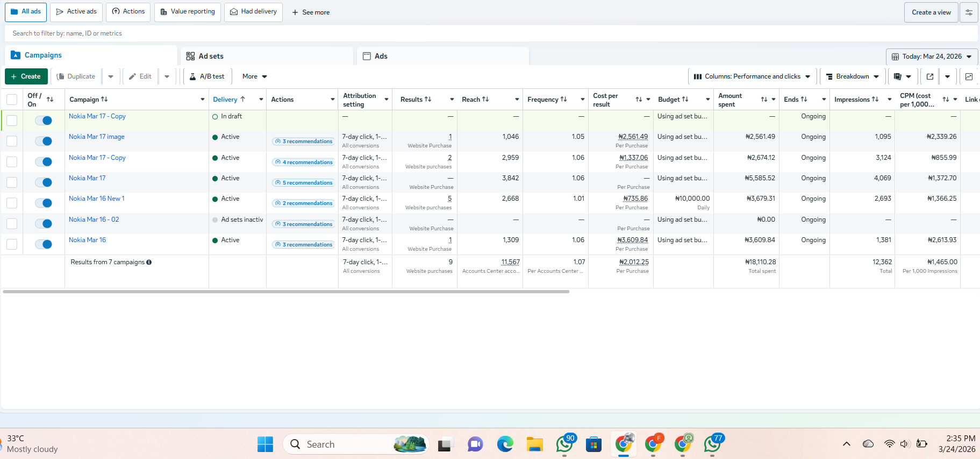Viewport: 980px width, 459px height.
Task: Expand the More dropdown menu
Action: [255, 76]
